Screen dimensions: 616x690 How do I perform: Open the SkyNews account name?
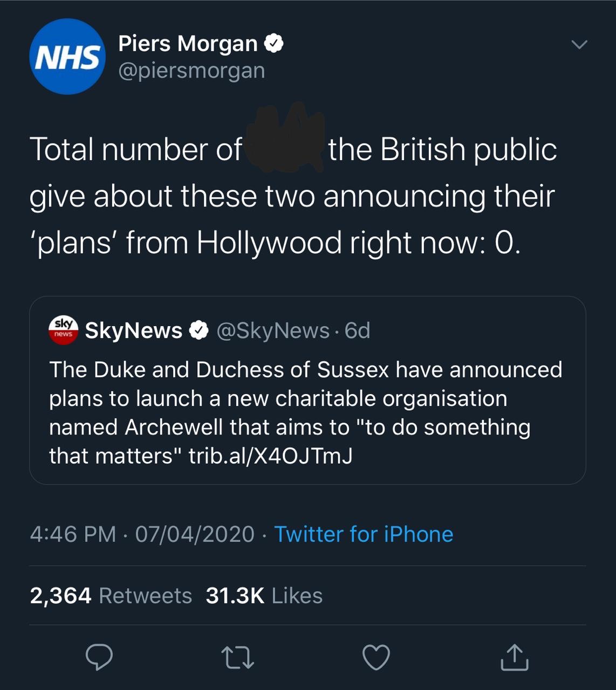[x=133, y=330]
